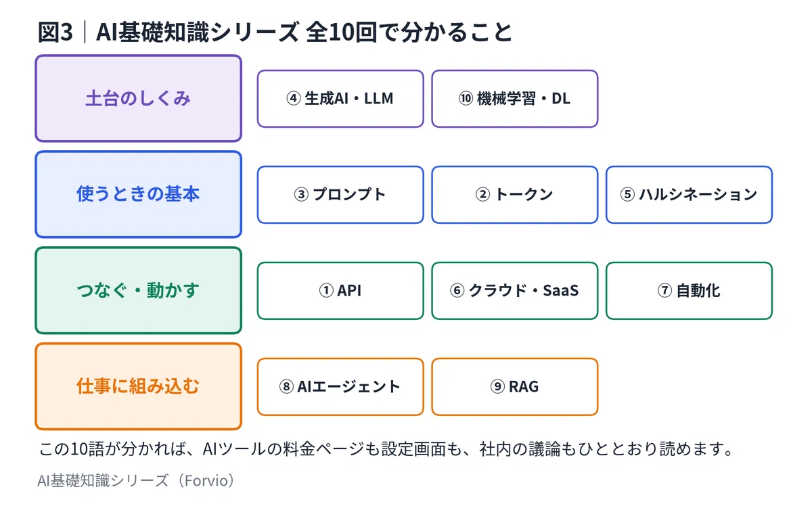Select the ⑧ AIエージェント card
The image size is (812, 508).
click(x=340, y=387)
